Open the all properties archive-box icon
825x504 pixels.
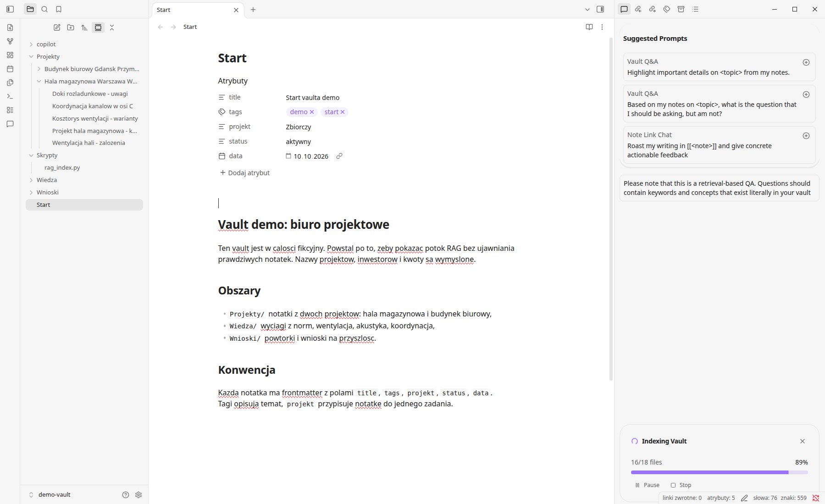681,9
